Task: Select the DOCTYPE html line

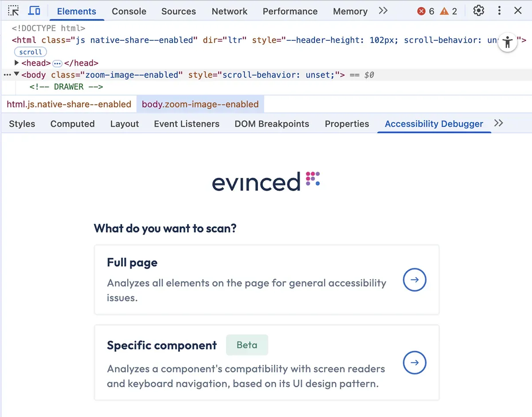Action: click(49, 28)
